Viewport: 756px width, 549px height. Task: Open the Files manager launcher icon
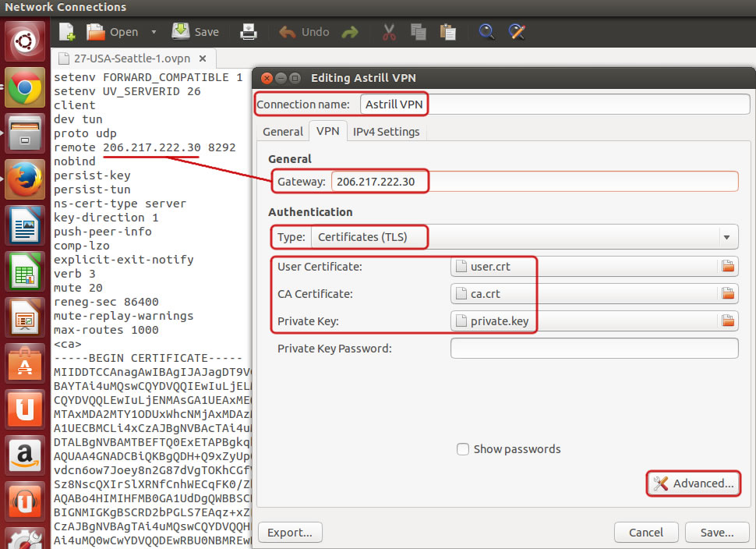pyautogui.click(x=25, y=133)
